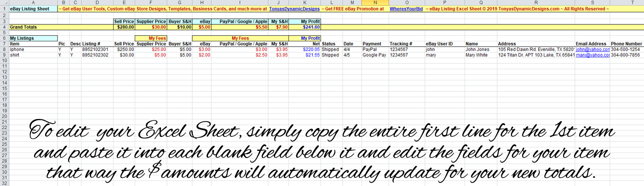Click shirt net profit $21.55
Image resolution: width=644 pixels, height=186 pixels.
tap(305, 55)
